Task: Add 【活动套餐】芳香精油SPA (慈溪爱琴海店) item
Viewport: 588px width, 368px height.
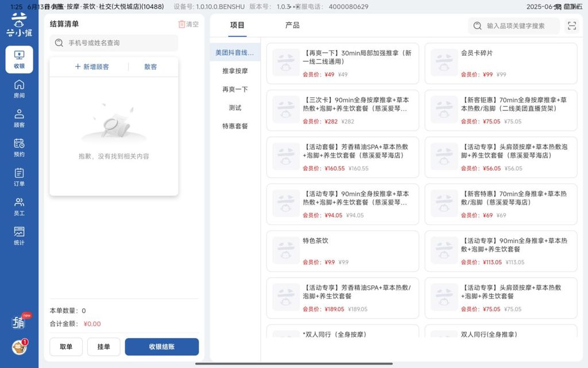Action: tap(342, 158)
